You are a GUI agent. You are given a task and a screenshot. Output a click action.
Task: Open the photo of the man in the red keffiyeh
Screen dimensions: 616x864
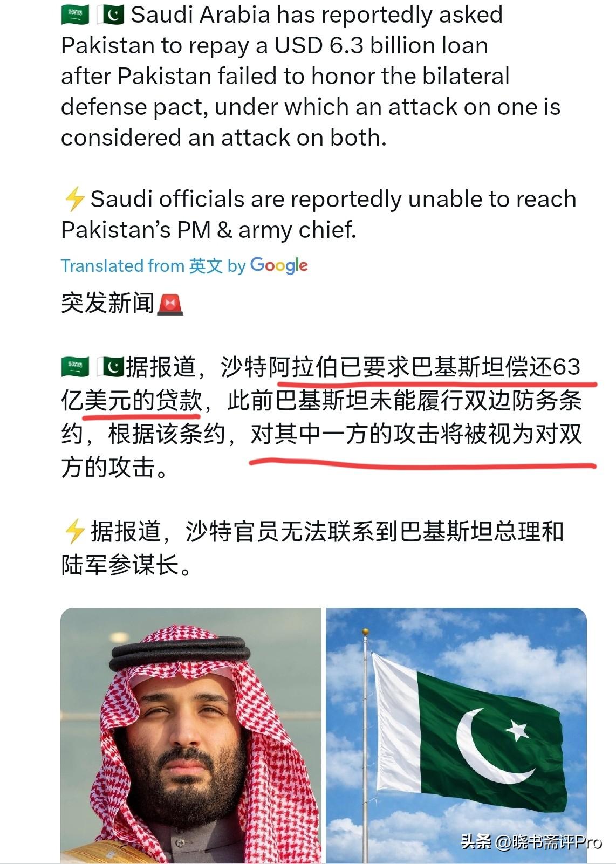click(x=191, y=736)
